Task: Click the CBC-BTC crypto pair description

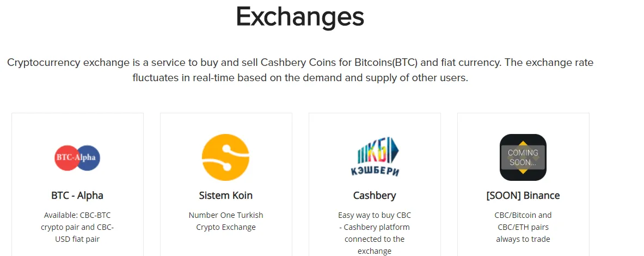Action: [77, 227]
